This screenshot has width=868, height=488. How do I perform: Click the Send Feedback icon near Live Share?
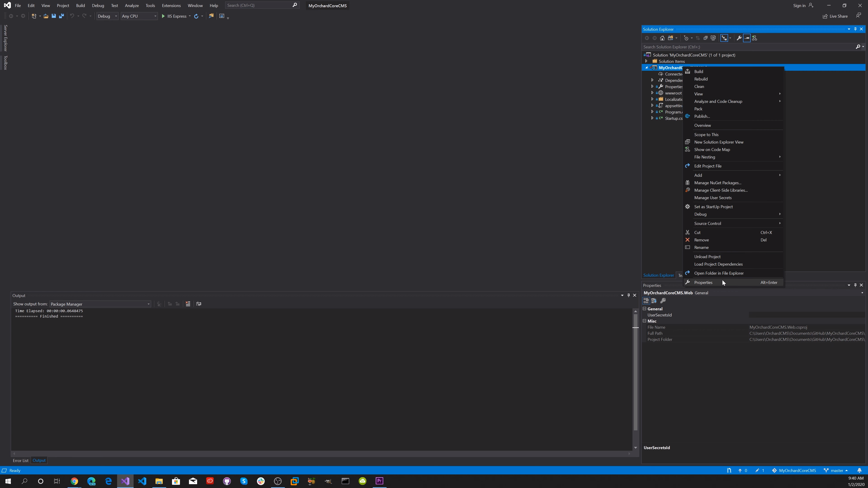tap(858, 16)
